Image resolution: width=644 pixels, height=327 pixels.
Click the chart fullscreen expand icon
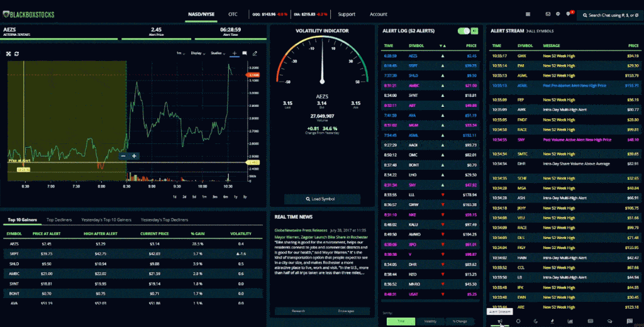point(8,54)
